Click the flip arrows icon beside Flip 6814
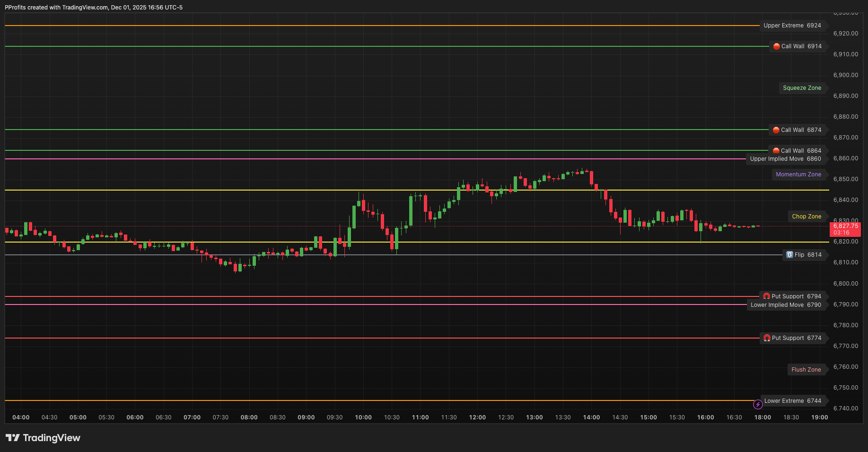Image resolution: width=868 pixels, height=452 pixels. pyautogui.click(x=789, y=255)
